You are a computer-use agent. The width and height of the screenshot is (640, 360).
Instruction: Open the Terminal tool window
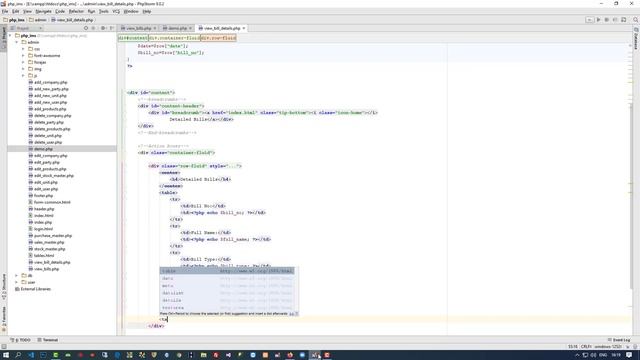click(x=48, y=340)
